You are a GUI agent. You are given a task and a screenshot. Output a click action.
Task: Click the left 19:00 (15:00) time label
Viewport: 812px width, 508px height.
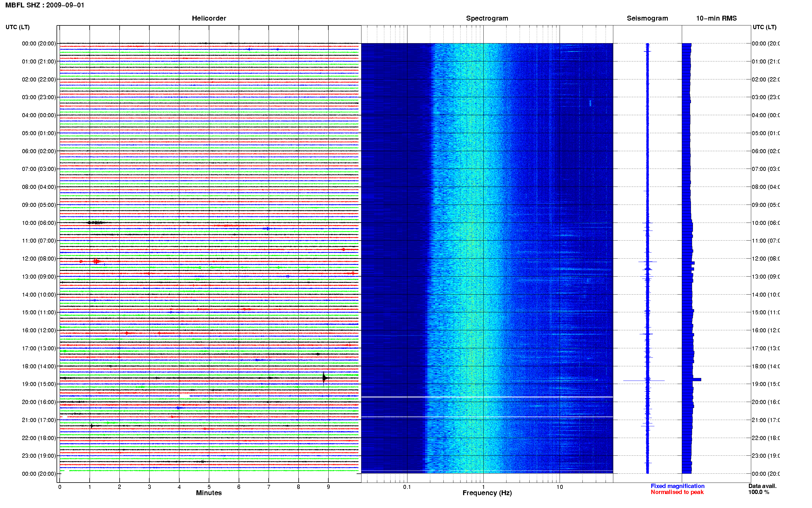point(39,384)
